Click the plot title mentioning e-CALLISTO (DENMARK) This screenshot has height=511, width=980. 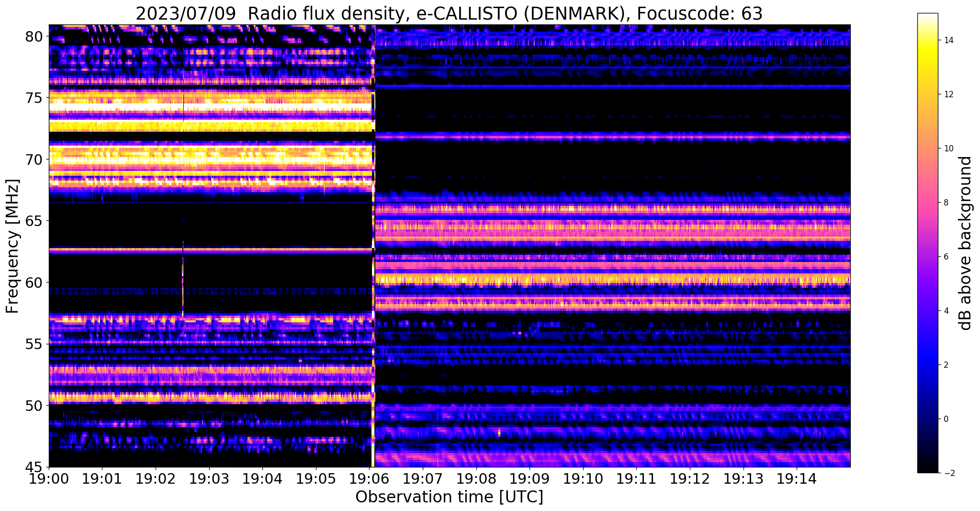click(x=449, y=13)
